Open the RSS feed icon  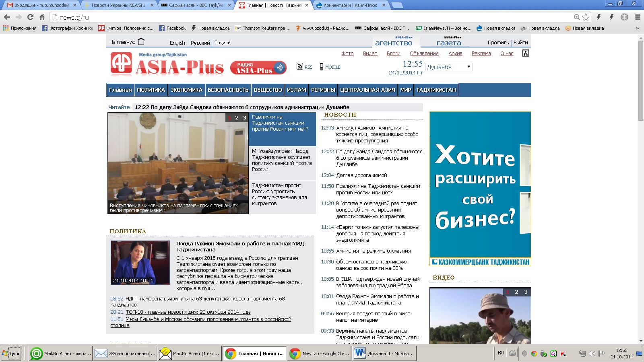pos(299,67)
